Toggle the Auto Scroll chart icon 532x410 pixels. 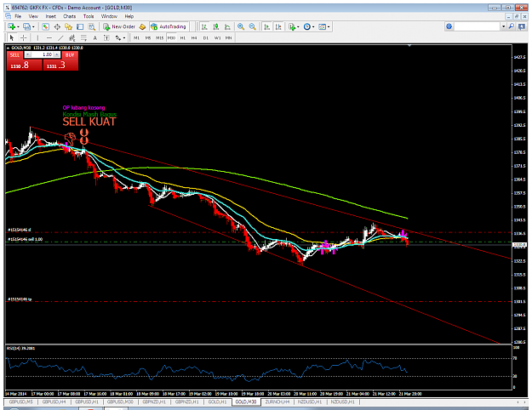pyautogui.click(x=267, y=26)
